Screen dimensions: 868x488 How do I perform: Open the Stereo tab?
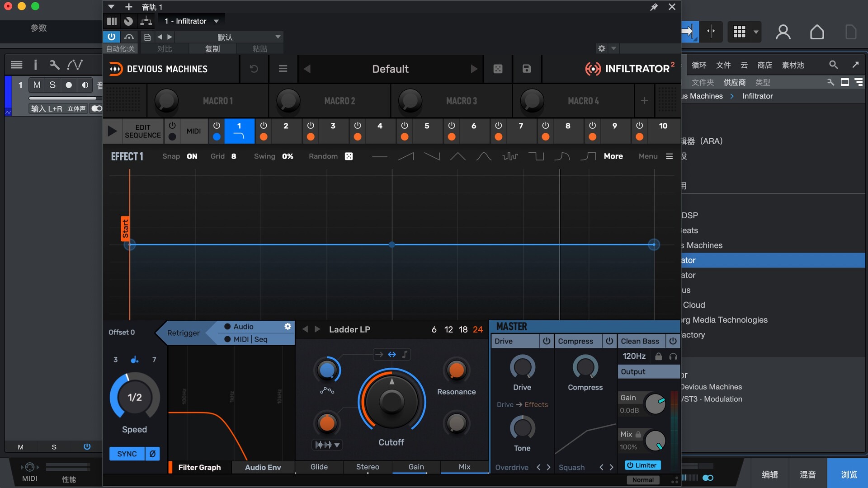[x=367, y=467]
